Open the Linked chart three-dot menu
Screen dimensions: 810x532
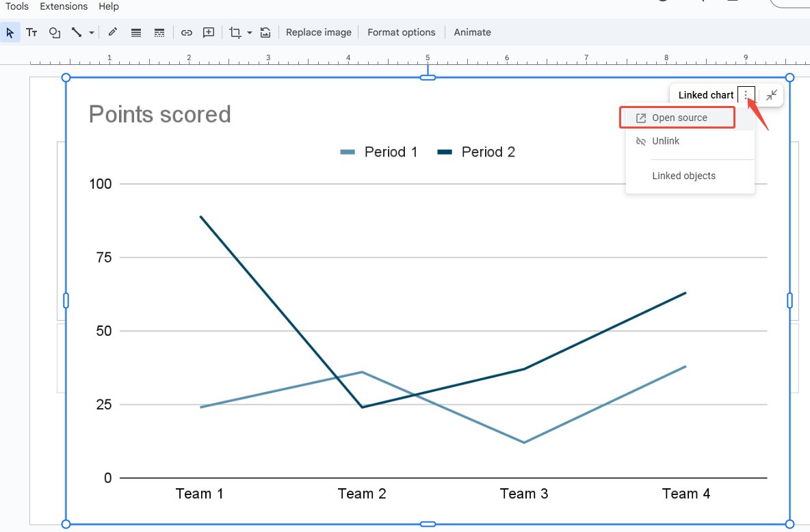point(745,95)
